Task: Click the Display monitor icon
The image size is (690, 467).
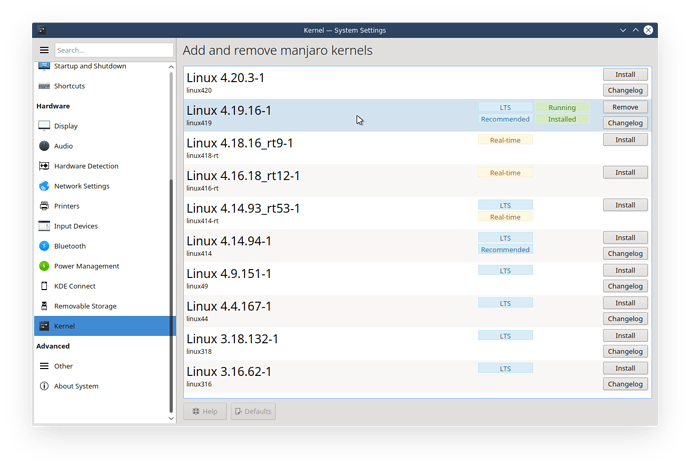Action: (x=44, y=126)
